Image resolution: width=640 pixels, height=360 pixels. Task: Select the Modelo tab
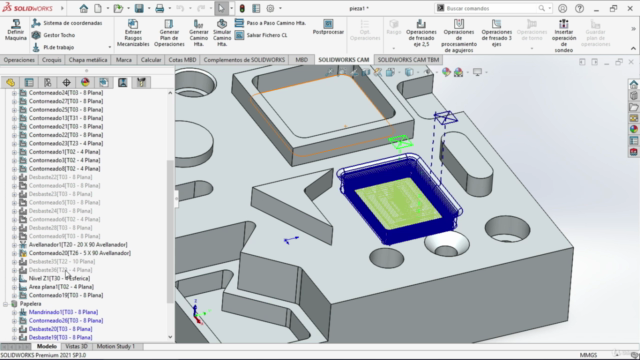click(x=47, y=347)
